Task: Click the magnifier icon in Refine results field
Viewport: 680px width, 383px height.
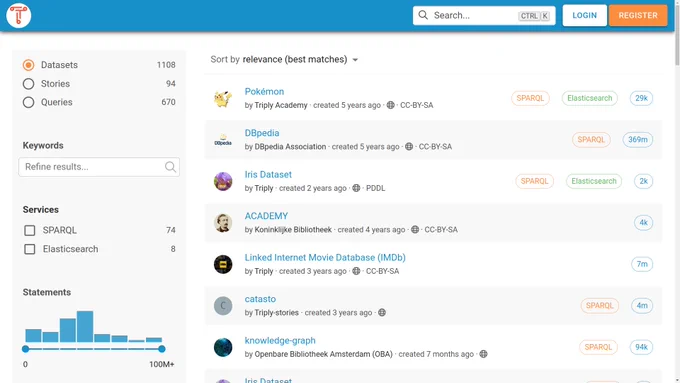Action: click(170, 167)
